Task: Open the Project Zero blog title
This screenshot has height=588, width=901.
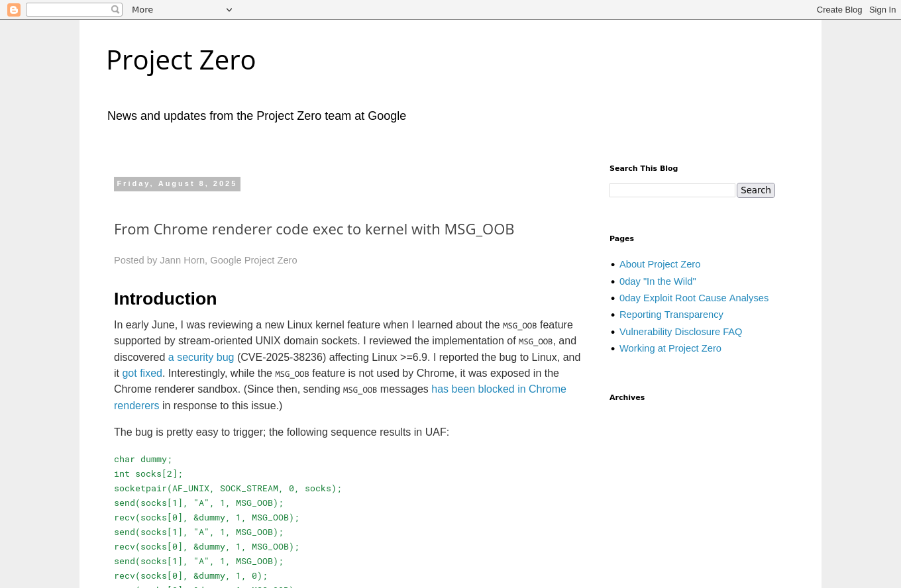Action: 181,60
